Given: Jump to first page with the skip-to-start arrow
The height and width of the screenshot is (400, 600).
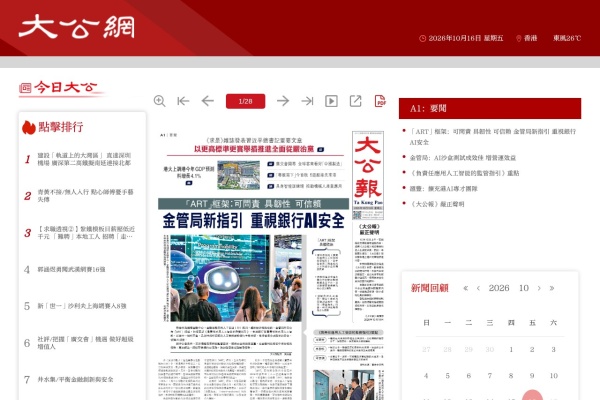Looking at the screenshot, I should [x=183, y=101].
